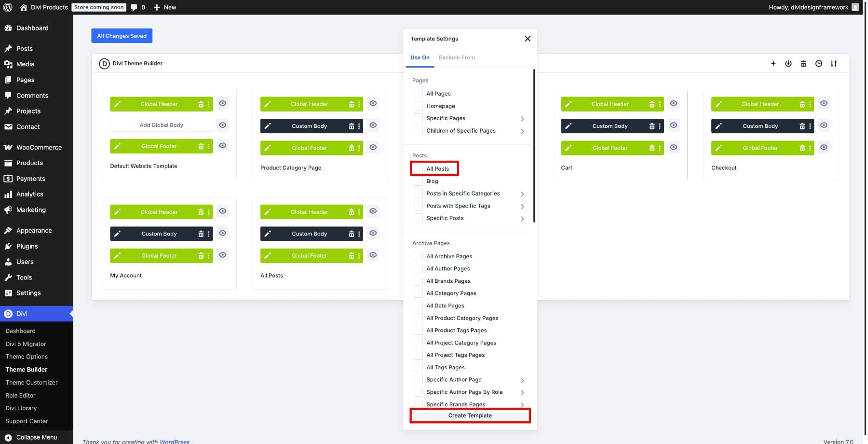Tick the Blog checkbox
The width and height of the screenshot is (868, 444).
[418, 181]
